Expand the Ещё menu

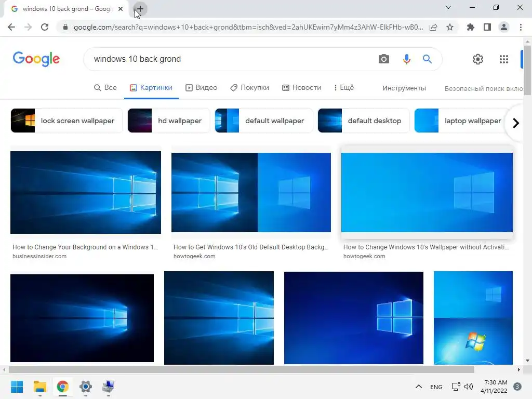[x=344, y=87]
